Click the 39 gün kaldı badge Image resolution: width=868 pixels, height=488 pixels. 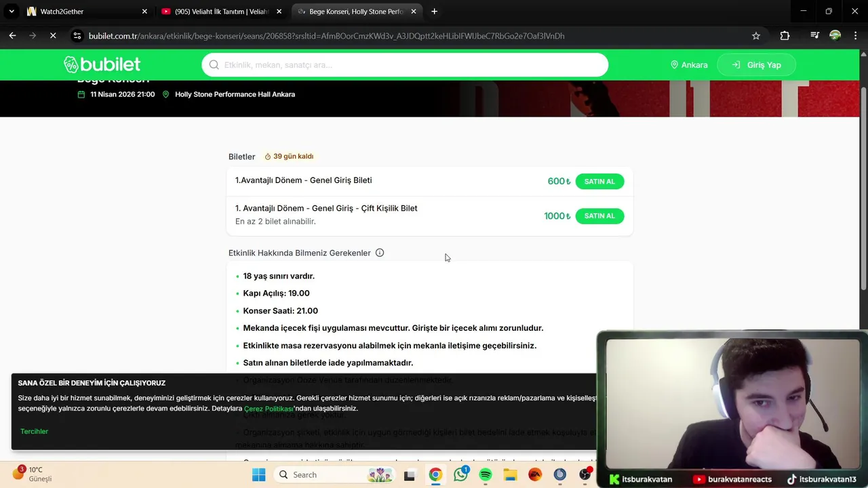coord(289,157)
